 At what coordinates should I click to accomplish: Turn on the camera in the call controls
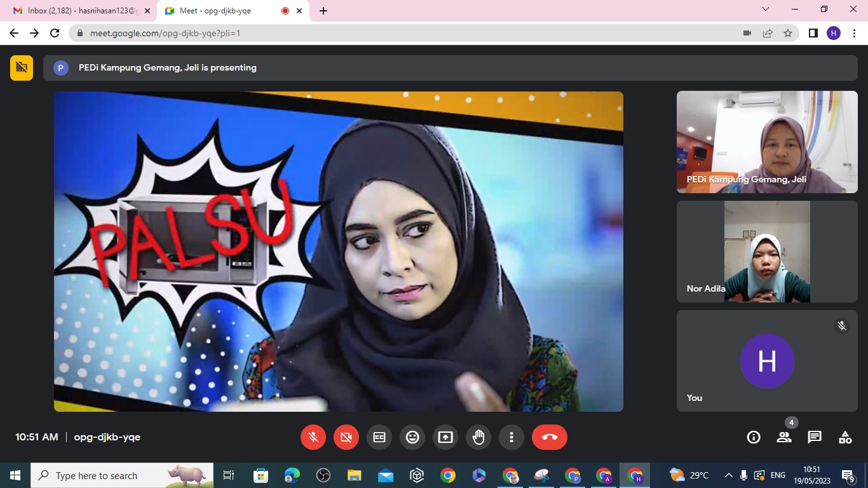click(346, 437)
